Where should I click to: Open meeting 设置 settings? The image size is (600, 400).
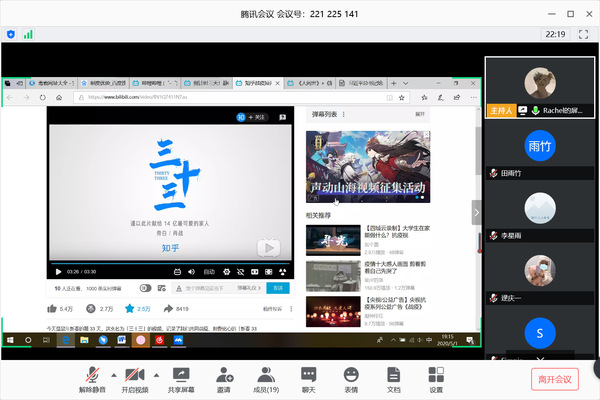click(436, 379)
